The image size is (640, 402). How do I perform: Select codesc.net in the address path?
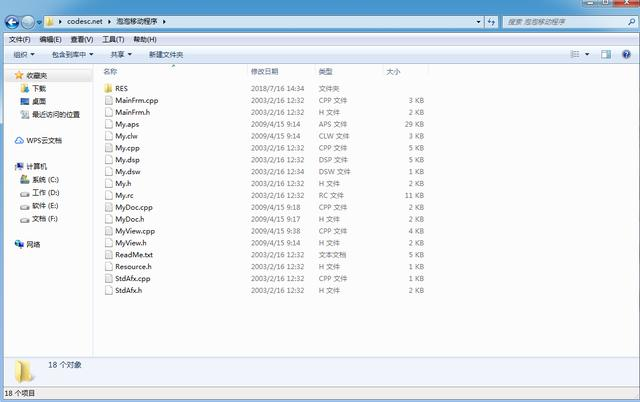point(84,22)
